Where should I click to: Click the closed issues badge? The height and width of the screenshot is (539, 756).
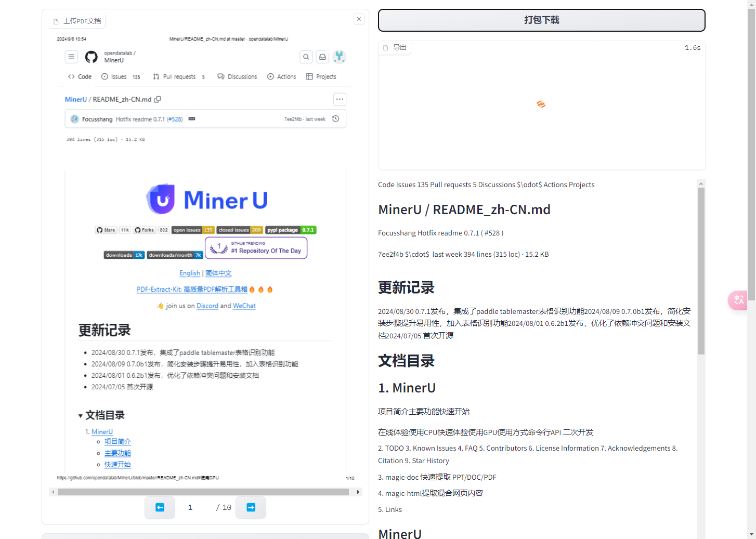point(240,230)
